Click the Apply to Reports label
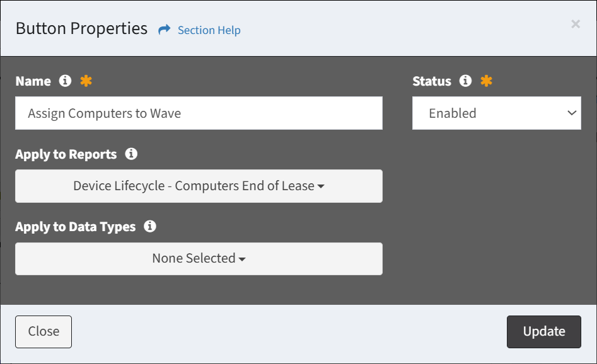 coord(66,154)
